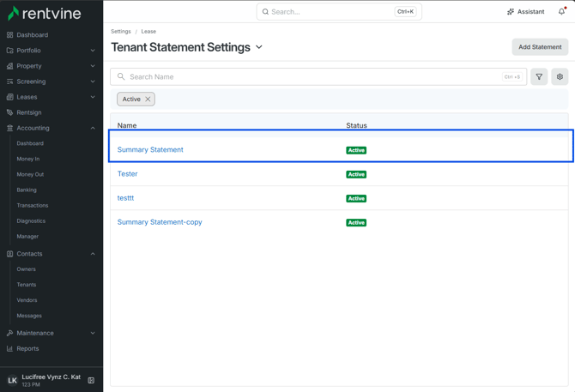Open Diagnostics under Accounting
Viewport: 575px width, 392px height.
click(x=31, y=221)
